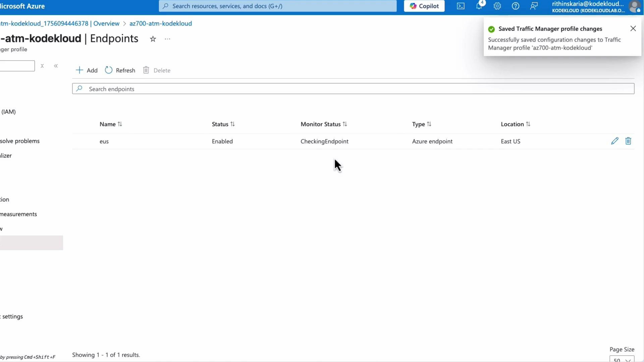Open the az700-atm-kodekloud breadcrumb link
The height and width of the screenshot is (362, 644).
coord(160,23)
